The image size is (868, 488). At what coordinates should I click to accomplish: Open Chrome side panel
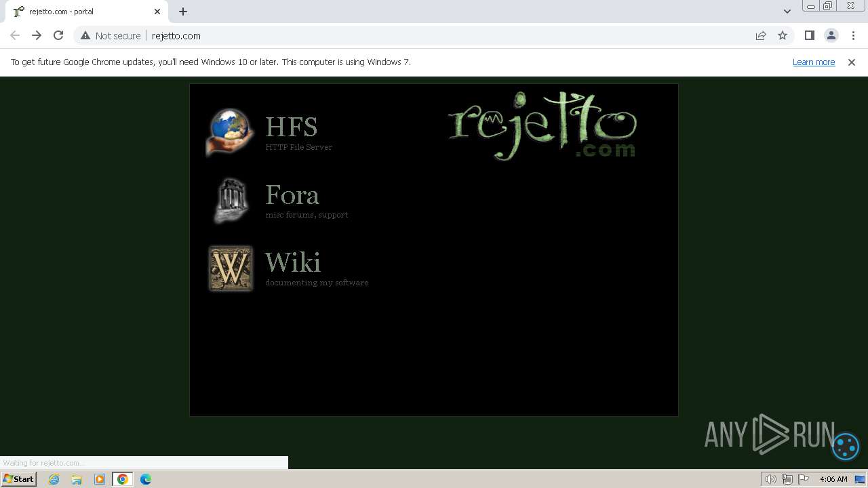pyautogui.click(x=810, y=35)
